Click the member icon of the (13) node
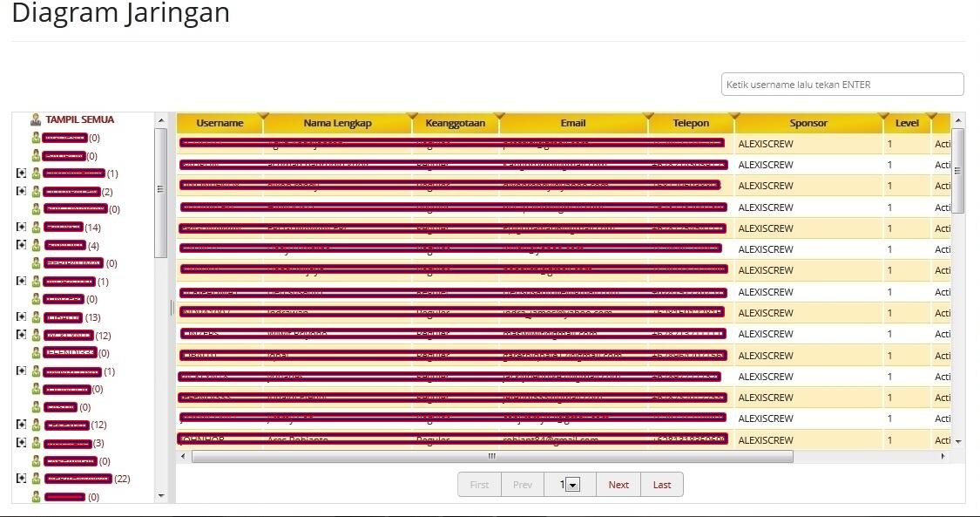This screenshot has height=517, width=980. [x=37, y=317]
